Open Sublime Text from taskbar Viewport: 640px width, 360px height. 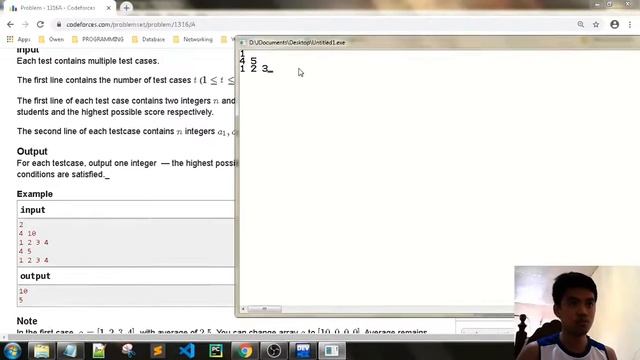(x=157, y=351)
